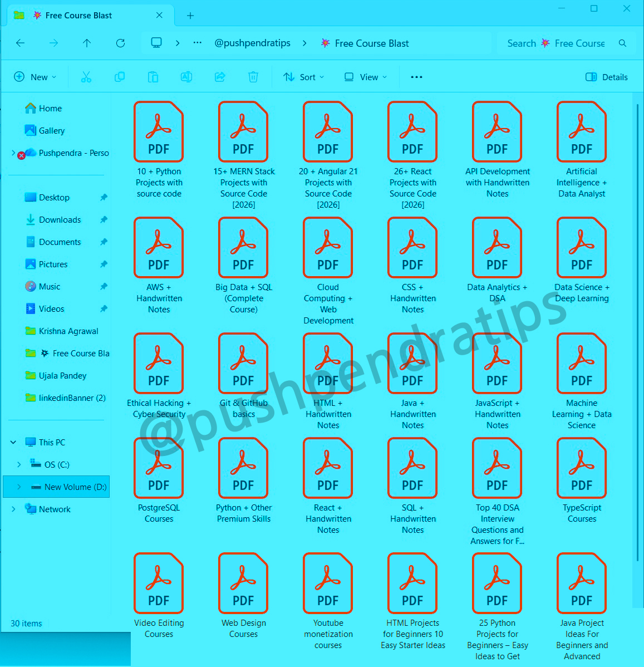Click the search magnifier icon
This screenshot has width=644, height=667.
622,43
